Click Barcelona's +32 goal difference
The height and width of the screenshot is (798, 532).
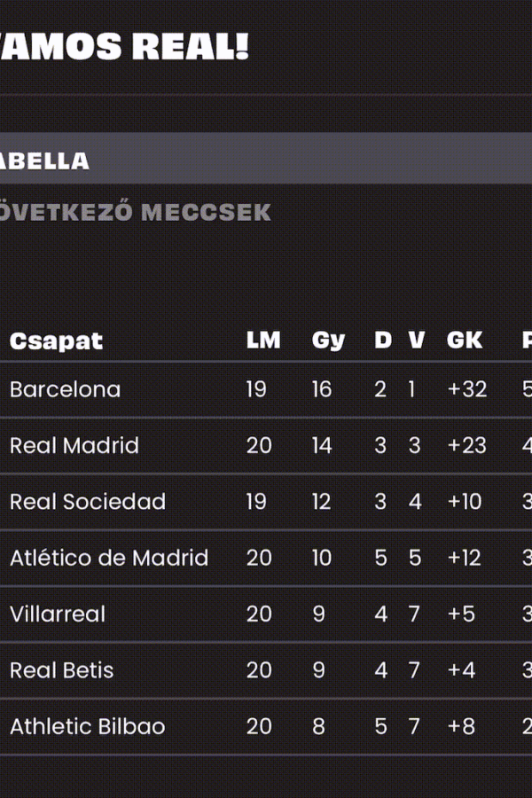(467, 390)
